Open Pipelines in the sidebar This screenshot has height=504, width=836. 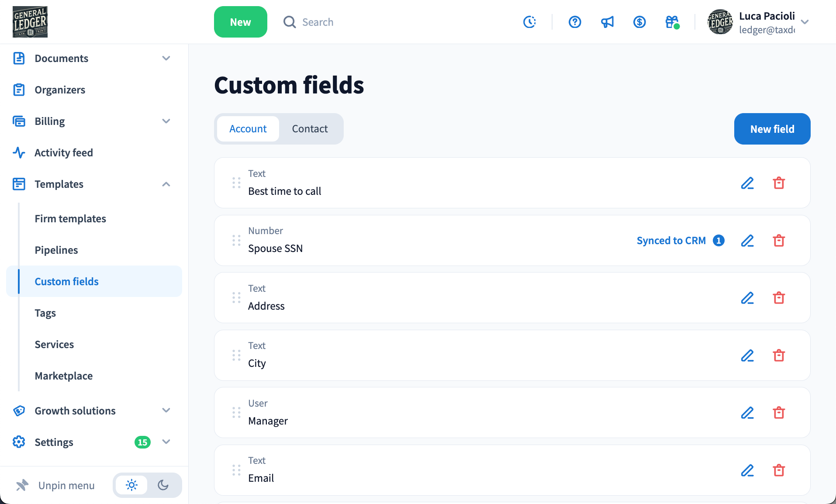[56, 250]
